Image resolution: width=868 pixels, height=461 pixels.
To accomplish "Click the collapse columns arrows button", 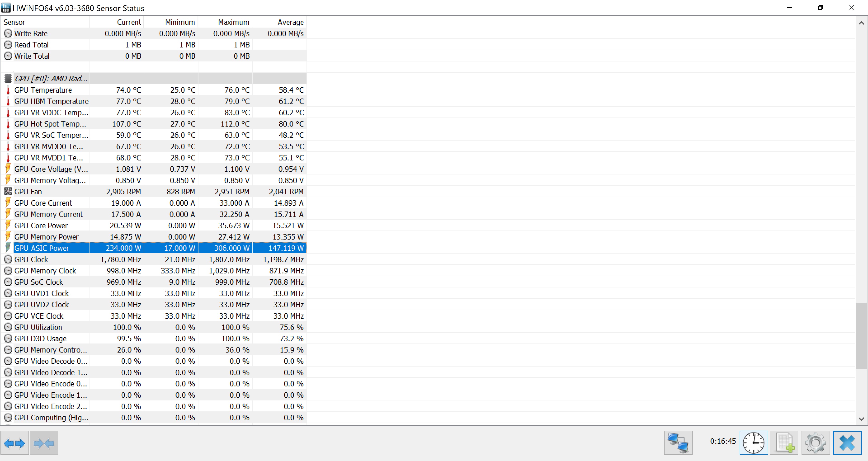I will coord(44,443).
